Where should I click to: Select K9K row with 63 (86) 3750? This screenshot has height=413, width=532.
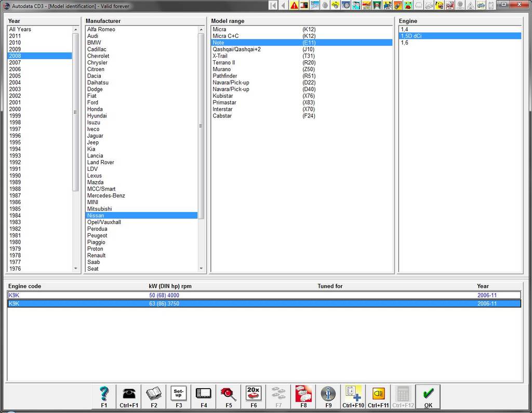click(x=264, y=303)
